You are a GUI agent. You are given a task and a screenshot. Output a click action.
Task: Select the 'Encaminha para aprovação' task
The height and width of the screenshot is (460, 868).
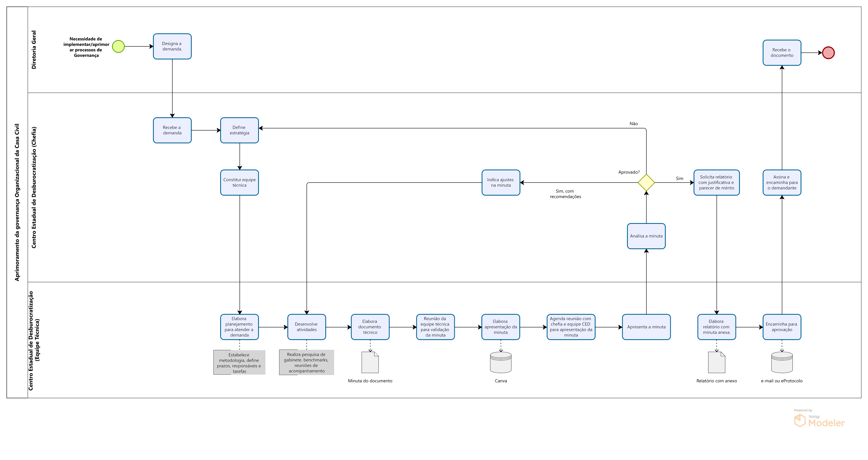click(x=782, y=327)
